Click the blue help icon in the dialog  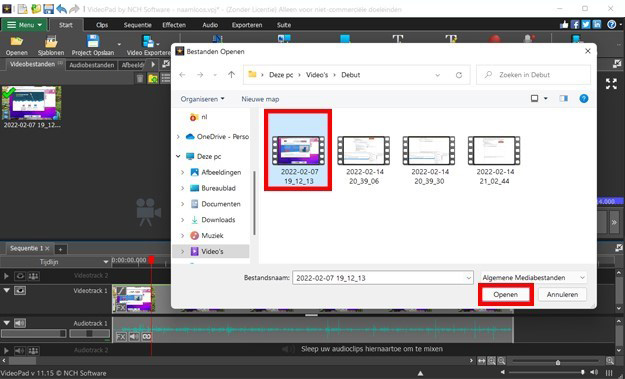(x=584, y=98)
